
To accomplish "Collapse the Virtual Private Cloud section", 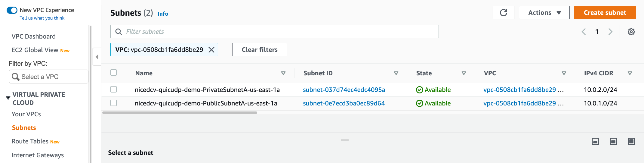I will tap(8, 98).
